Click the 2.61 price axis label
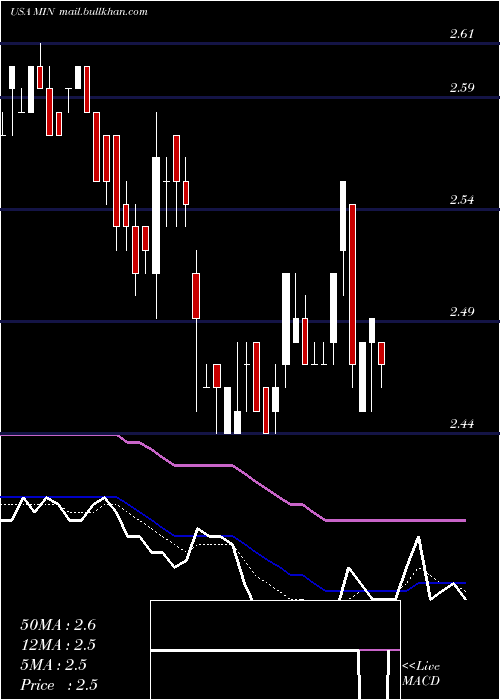The width and height of the screenshot is (500, 700). 462,33
